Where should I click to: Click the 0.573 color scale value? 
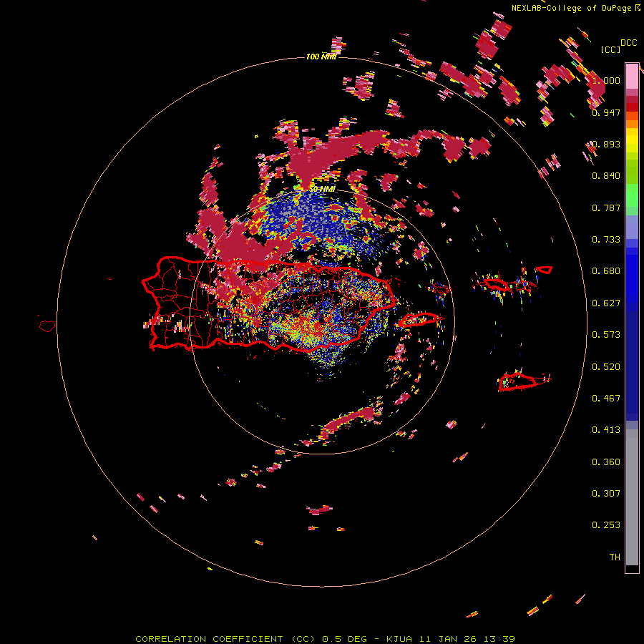click(606, 335)
